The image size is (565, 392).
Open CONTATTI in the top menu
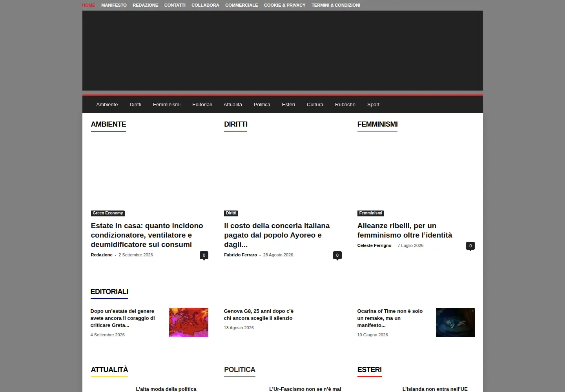[x=175, y=5]
